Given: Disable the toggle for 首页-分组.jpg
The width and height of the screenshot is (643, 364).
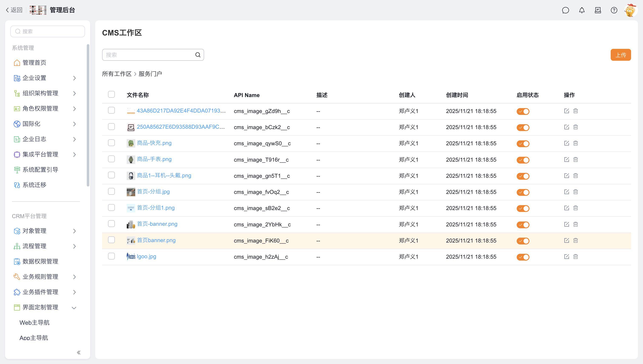Looking at the screenshot, I should tap(523, 192).
